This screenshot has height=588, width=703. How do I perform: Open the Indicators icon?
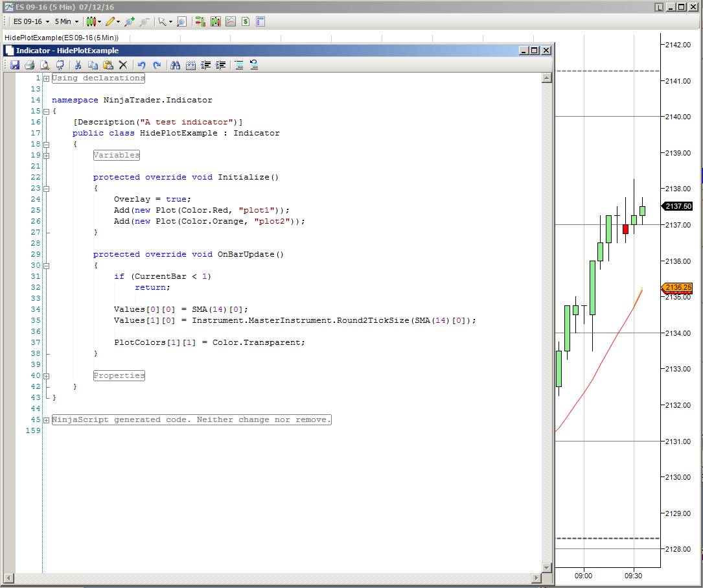pyautogui.click(x=231, y=21)
